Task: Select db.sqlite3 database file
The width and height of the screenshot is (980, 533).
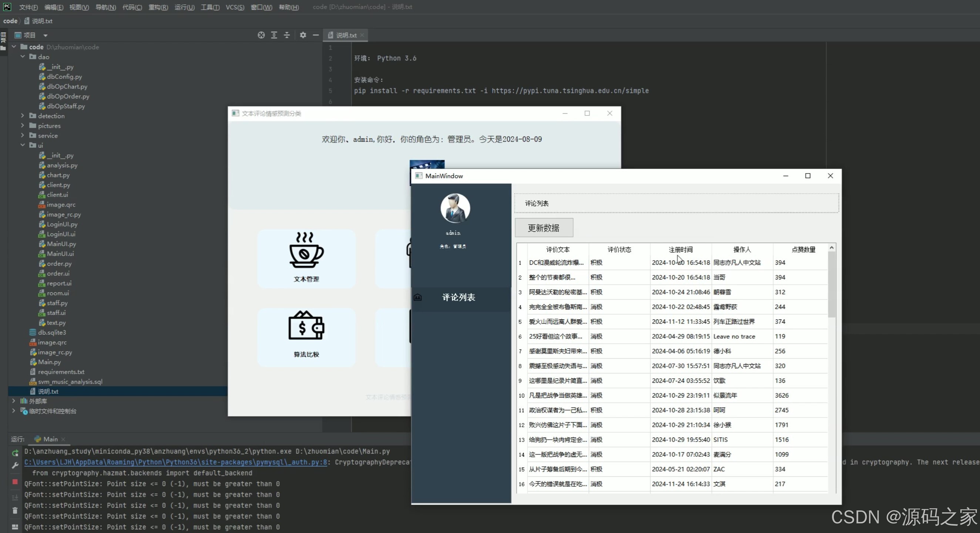Action: (52, 332)
